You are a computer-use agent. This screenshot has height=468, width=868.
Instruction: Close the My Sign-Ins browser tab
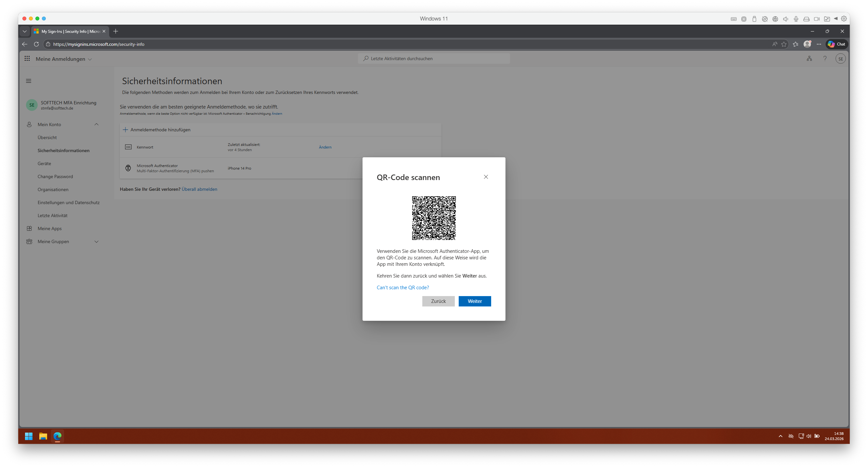tap(104, 31)
